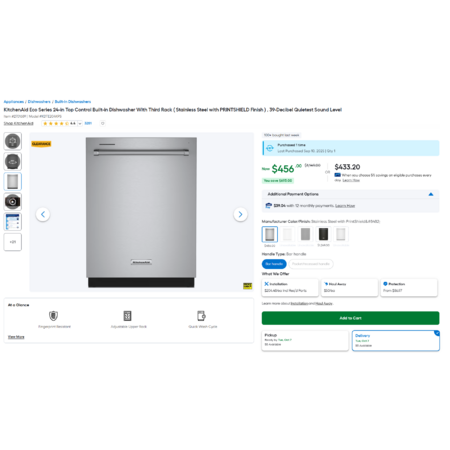Open the plus more images thumbnail
The width and height of the screenshot is (450, 450).
[x=13, y=242]
